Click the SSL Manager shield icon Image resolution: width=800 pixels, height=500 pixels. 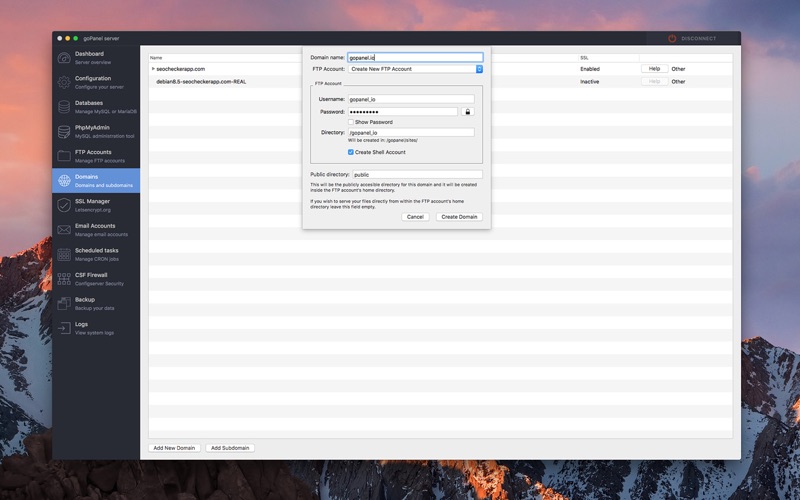click(64, 205)
